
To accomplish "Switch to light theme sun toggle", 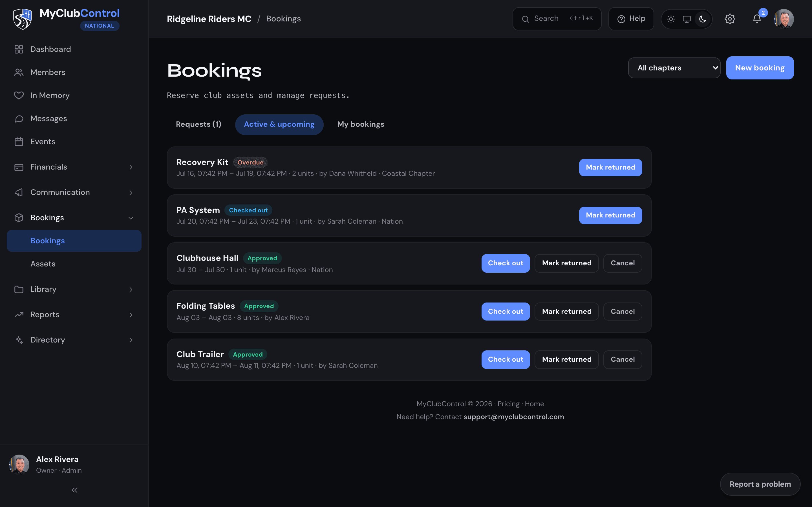I will click(x=671, y=19).
